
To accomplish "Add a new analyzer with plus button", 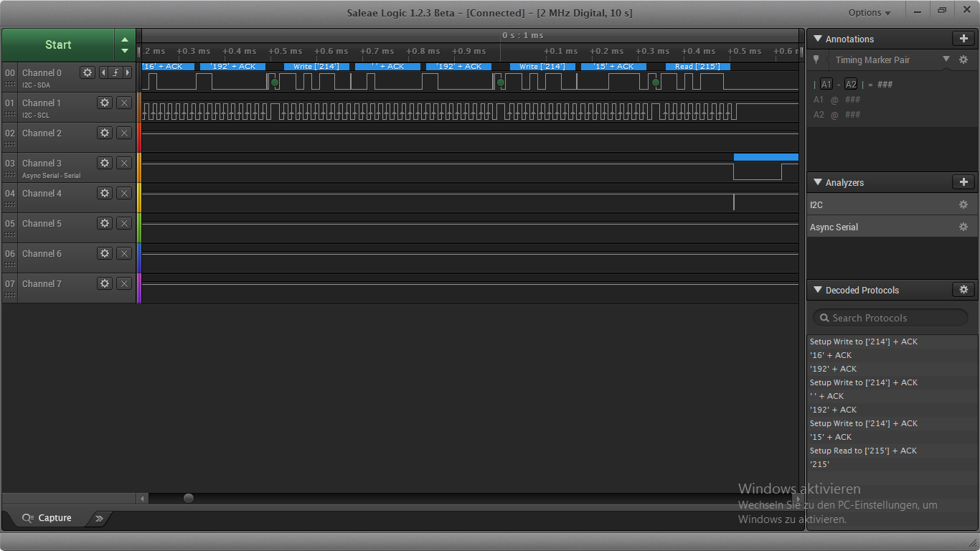I will (963, 182).
